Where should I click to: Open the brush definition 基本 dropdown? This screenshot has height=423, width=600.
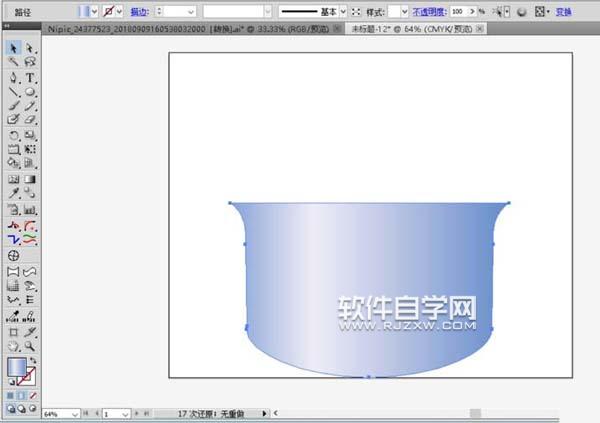(343, 12)
